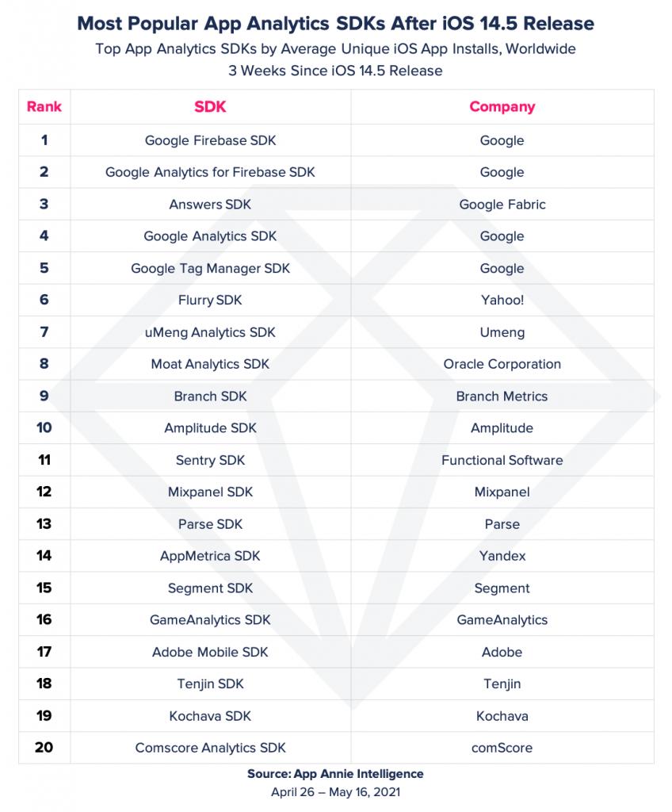This screenshot has width=672, height=812.
Task: Click the Answers SDK cell
Action: pyautogui.click(x=210, y=204)
